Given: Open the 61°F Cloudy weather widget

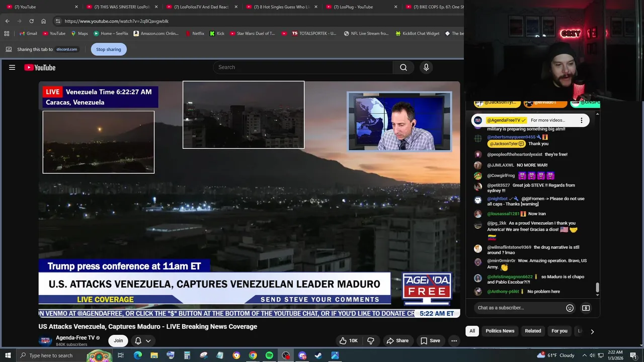Looking at the screenshot, I should (x=555, y=355).
